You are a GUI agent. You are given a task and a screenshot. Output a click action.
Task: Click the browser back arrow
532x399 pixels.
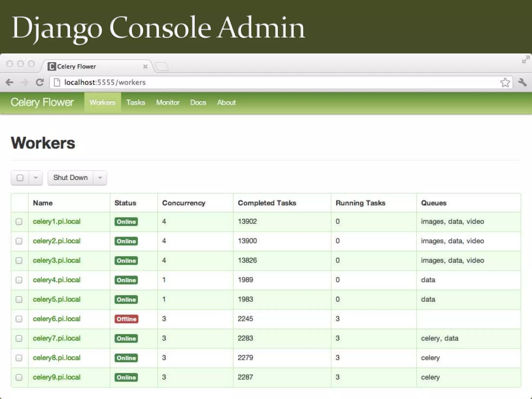(10, 83)
